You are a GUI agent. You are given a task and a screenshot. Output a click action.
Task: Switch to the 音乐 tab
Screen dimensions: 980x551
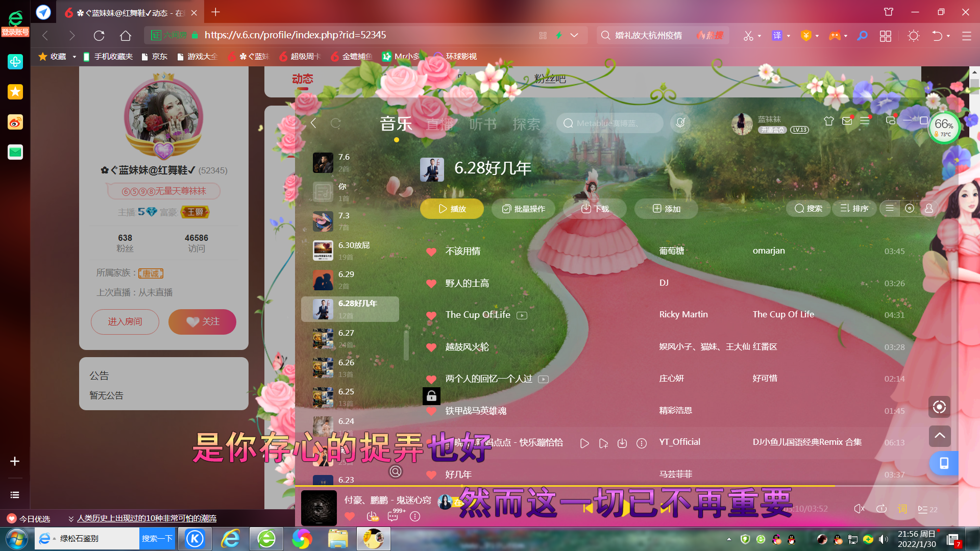coord(396,124)
